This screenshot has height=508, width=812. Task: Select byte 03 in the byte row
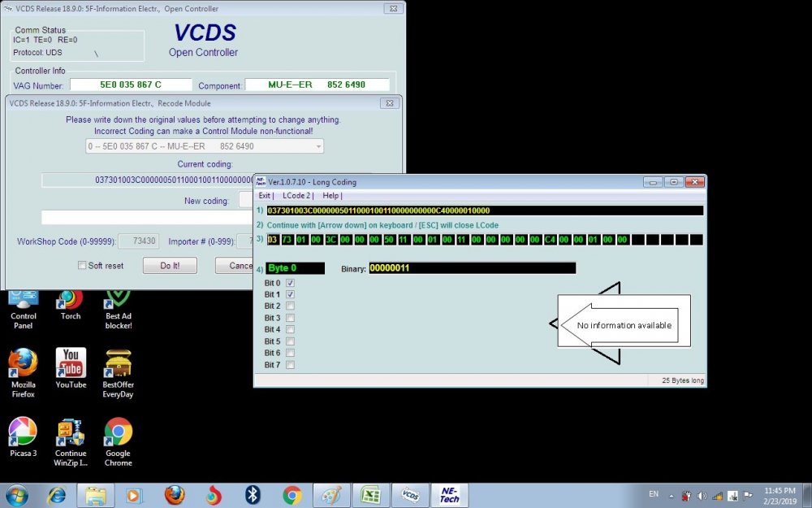point(272,240)
